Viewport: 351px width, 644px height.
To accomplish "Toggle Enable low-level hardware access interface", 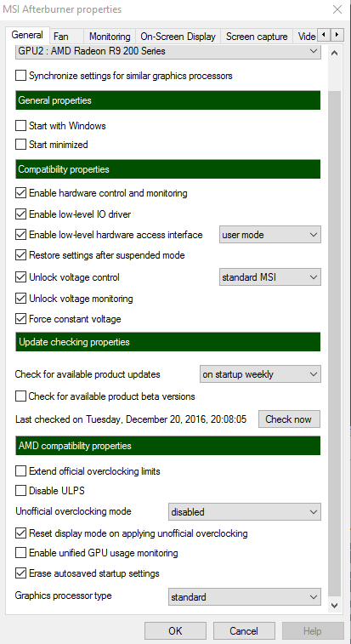I will click(x=20, y=235).
